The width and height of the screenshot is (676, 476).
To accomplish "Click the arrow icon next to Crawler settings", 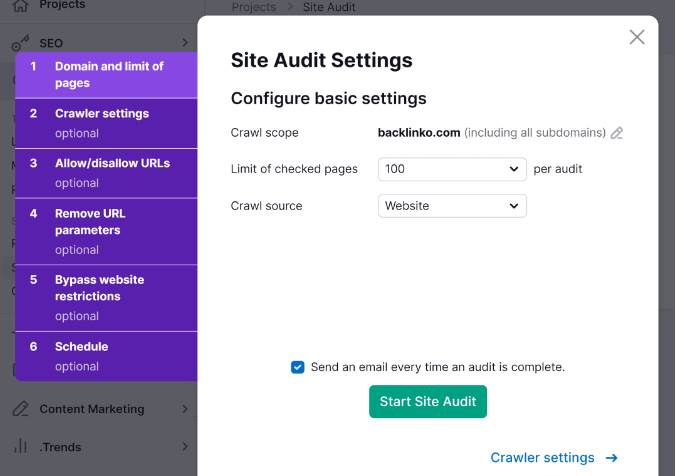I will coord(612,458).
